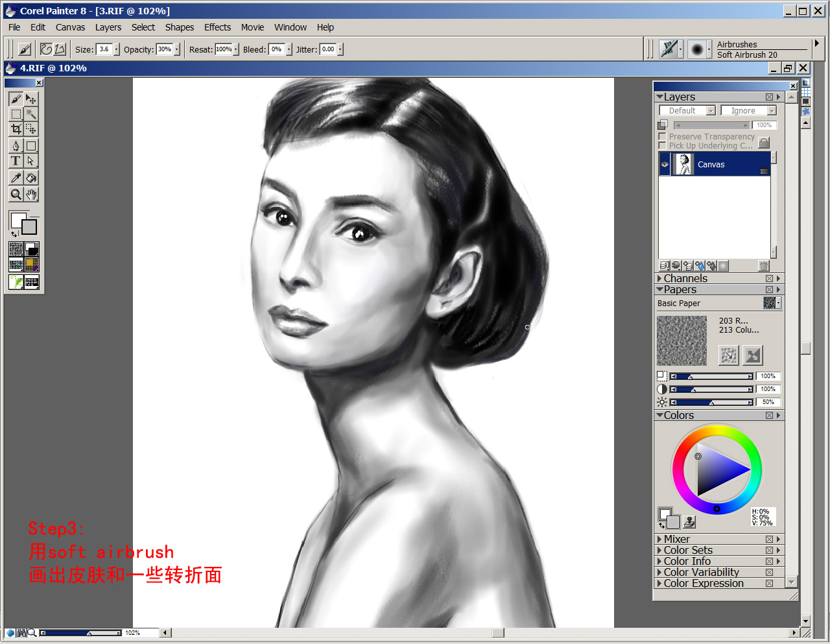Open the Opacity slider dropdown arrow

point(177,49)
